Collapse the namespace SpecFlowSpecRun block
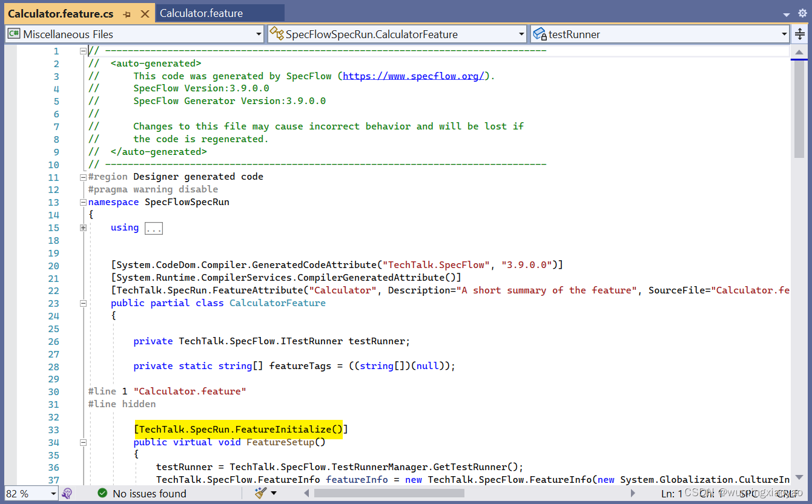This screenshot has height=504, width=812. pyautogui.click(x=83, y=202)
